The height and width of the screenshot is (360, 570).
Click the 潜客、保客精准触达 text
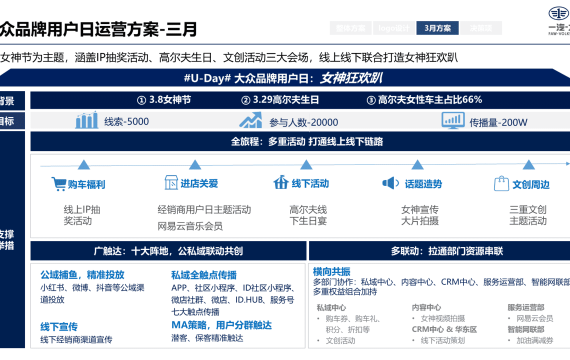click(x=207, y=338)
